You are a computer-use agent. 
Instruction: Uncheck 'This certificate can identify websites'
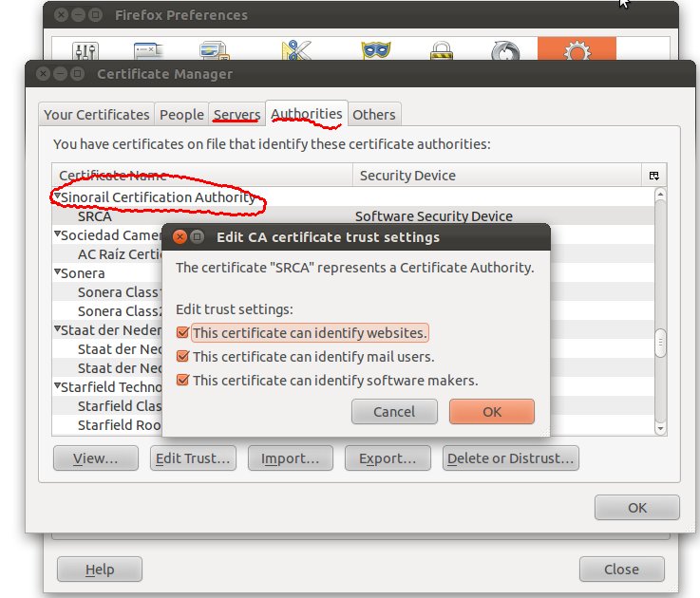pos(182,332)
